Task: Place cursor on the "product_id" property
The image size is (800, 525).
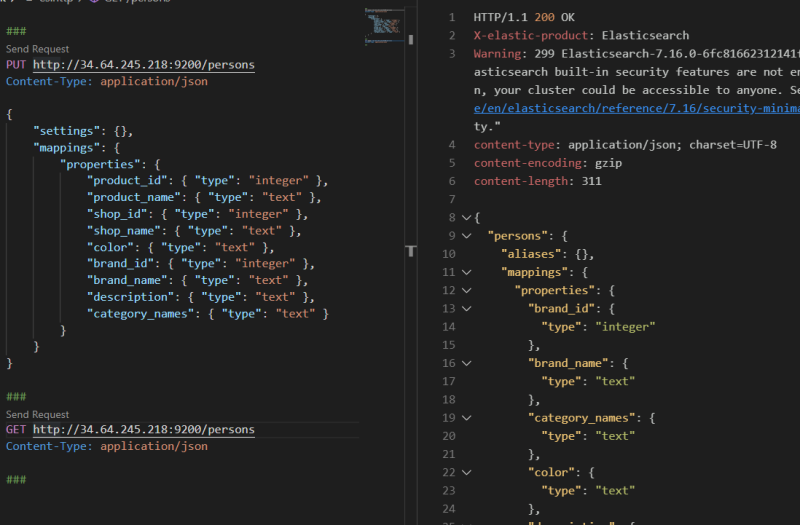Action: click(x=129, y=181)
